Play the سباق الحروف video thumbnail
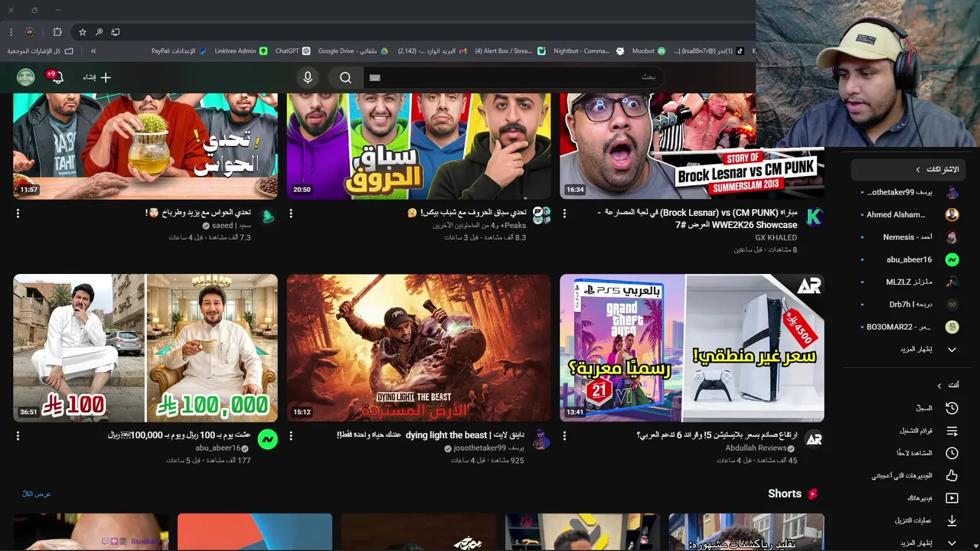The height and width of the screenshot is (551, 980). (419, 146)
